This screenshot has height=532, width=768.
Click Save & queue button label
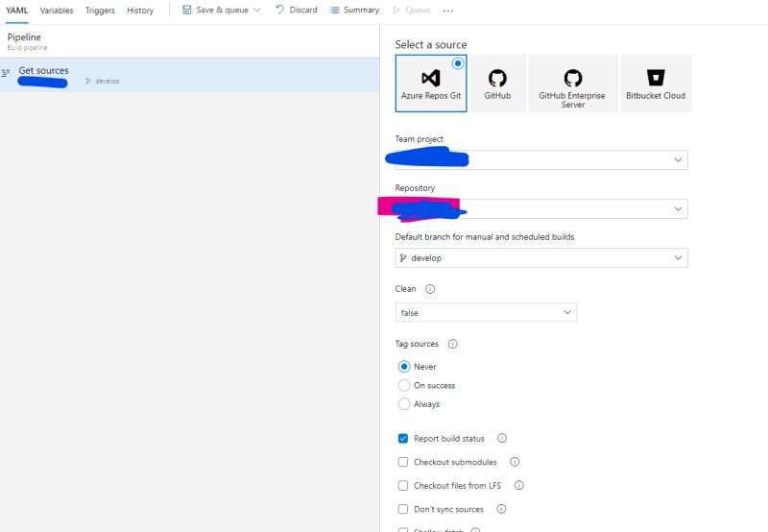pyautogui.click(x=223, y=10)
